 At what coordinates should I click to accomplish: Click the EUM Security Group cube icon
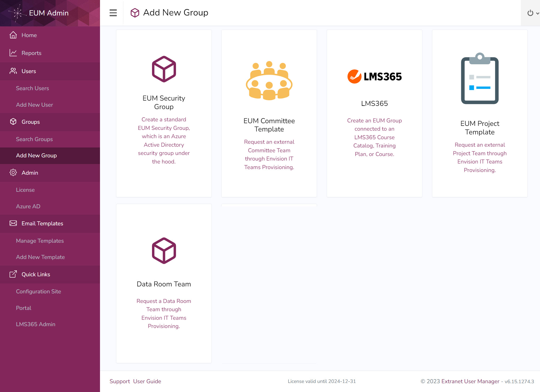pos(164,69)
